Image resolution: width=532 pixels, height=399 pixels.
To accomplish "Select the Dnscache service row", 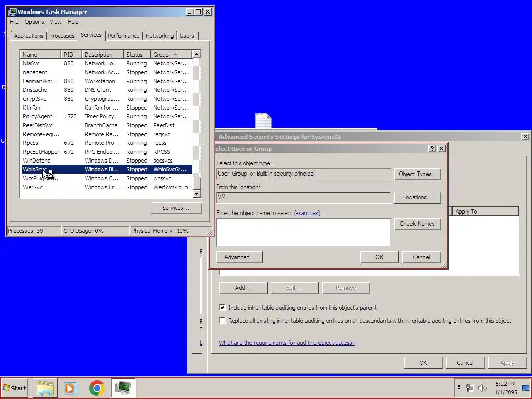I will [107, 90].
